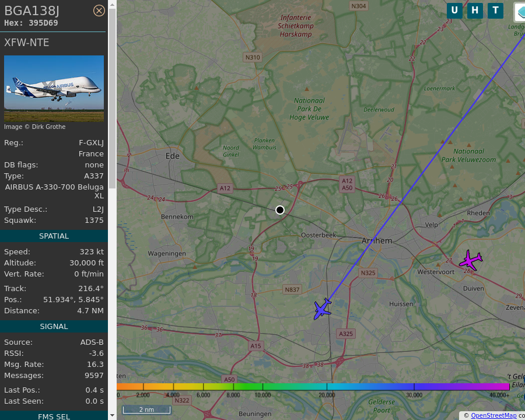The width and height of the screenshot is (525, 420).
Task: Click the SPATIAL section header
Action: (54, 236)
